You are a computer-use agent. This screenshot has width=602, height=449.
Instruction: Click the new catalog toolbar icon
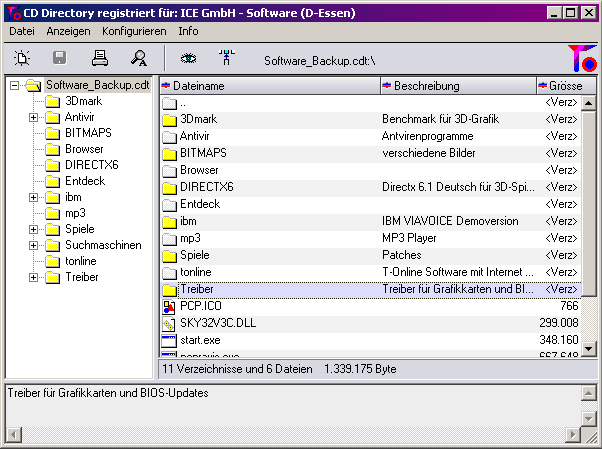coord(22,58)
